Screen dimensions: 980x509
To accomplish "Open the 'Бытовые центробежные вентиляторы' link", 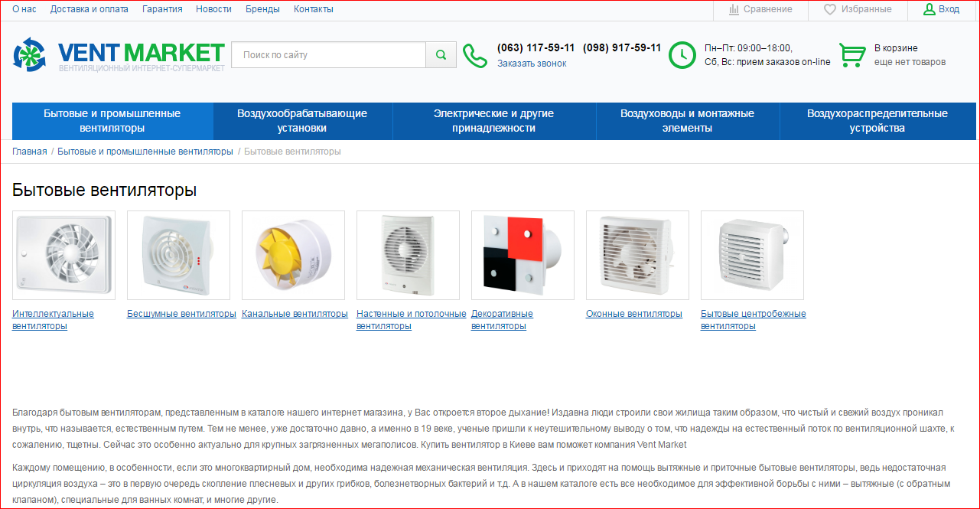I will pyautogui.click(x=754, y=320).
